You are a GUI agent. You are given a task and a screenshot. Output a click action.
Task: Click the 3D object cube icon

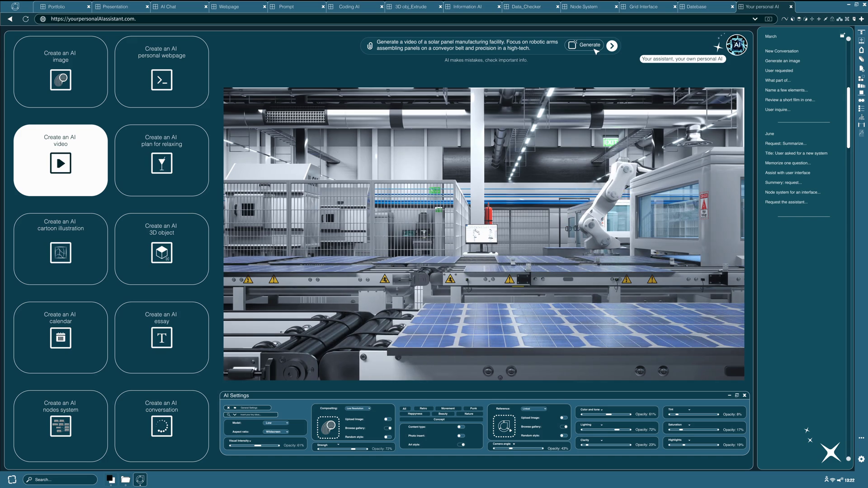pyautogui.click(x=161, y=253)
